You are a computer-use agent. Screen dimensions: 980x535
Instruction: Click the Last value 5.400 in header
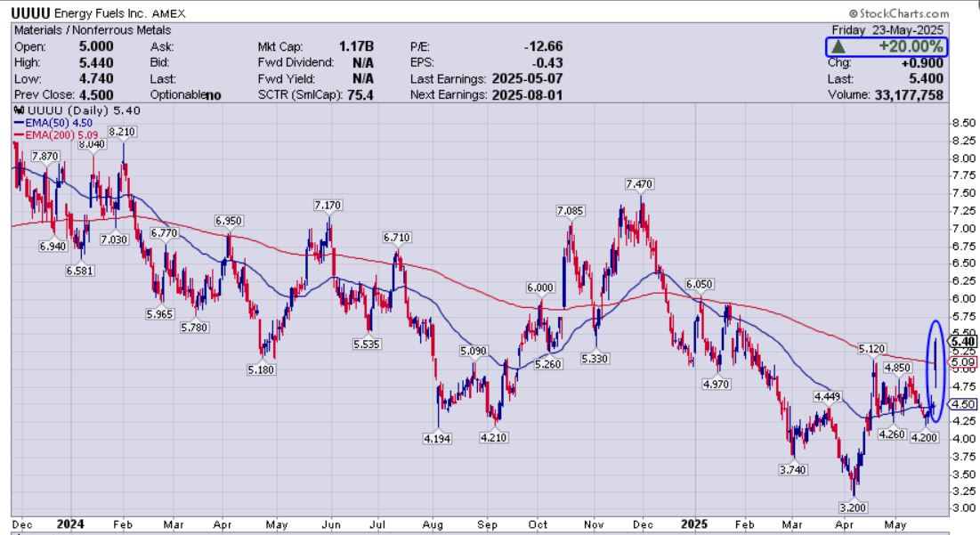(926, 78)
